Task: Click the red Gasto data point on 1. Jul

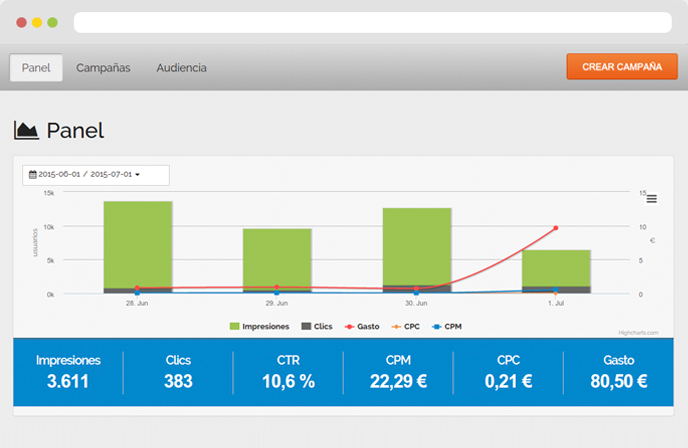Action: point(556,228)
